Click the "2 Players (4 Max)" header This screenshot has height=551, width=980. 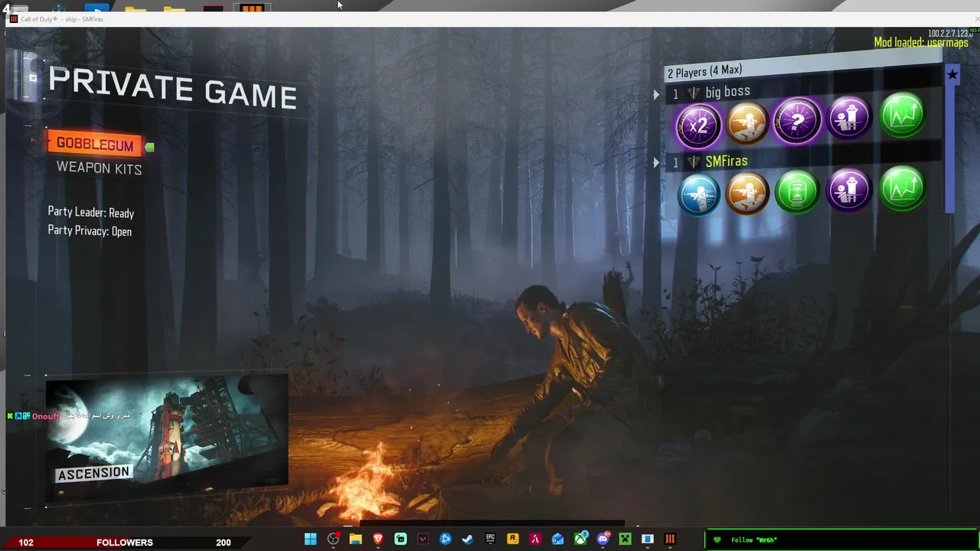pyautogui.click(x=704, y=71)
